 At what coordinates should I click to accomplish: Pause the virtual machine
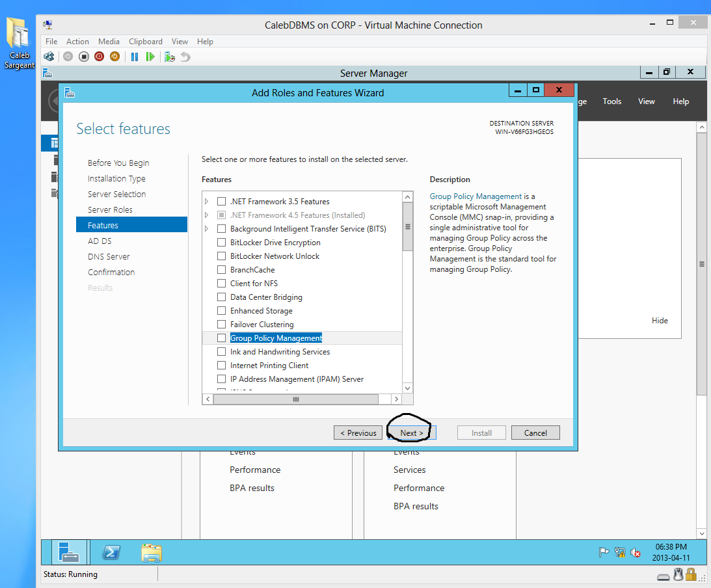click(x=135, y=57)
